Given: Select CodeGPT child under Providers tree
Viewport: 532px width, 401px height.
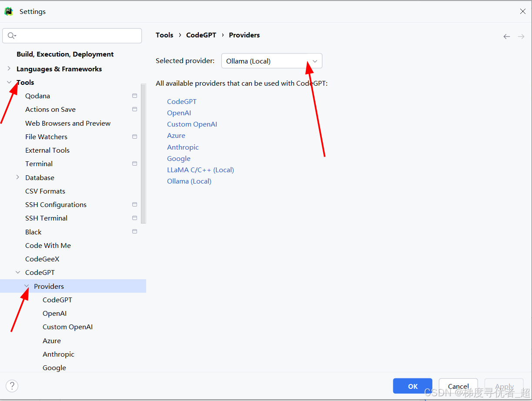Looking at the screenshot, I should click(57, 300).
